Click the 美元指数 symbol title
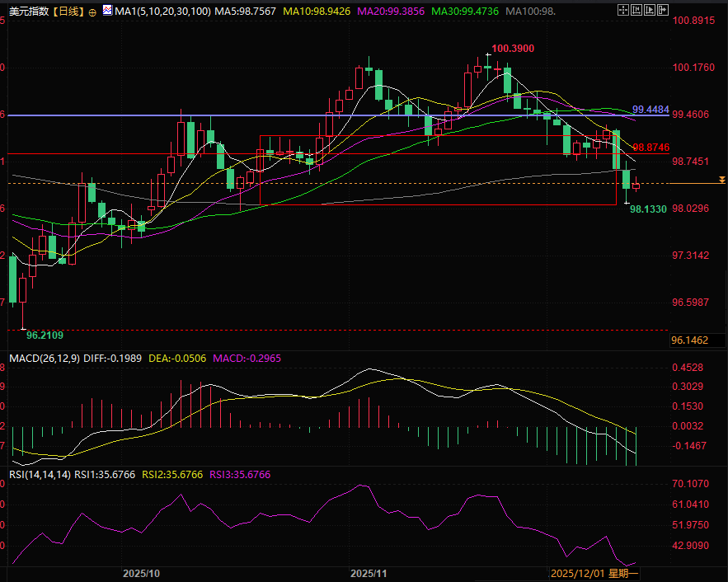 26,12
